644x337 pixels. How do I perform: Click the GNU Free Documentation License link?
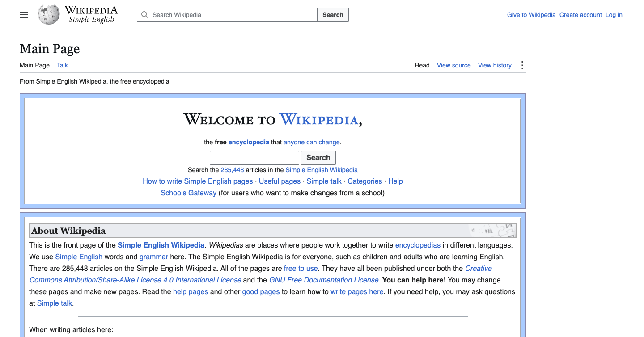[x=324, y=280]
